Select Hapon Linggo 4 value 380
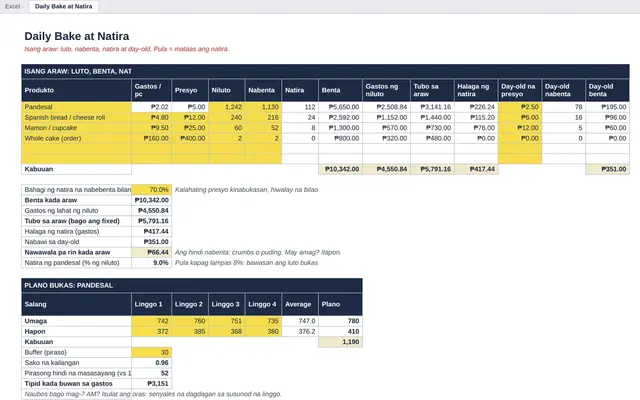The height and width of the screenshot is (400, 640). pyautogui.click(x=263, y=331)
